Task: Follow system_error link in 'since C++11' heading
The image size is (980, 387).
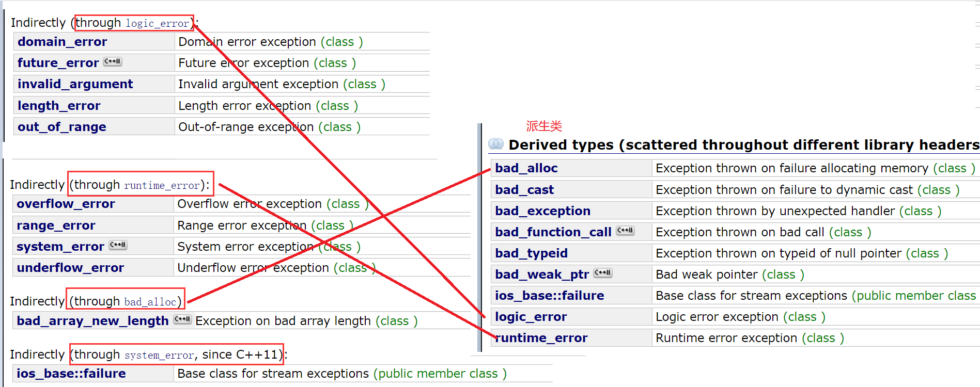Action: [x=159, y=355]
